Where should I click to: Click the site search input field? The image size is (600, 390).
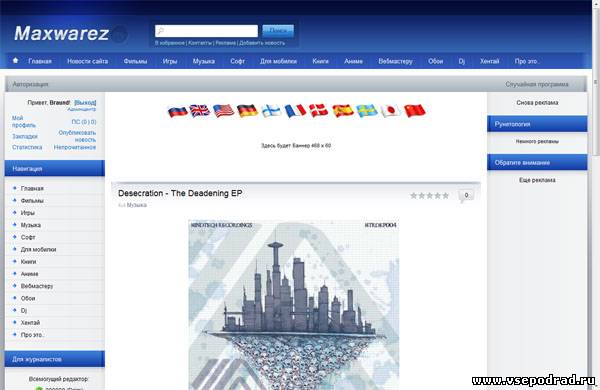click(x=206, y=31)
